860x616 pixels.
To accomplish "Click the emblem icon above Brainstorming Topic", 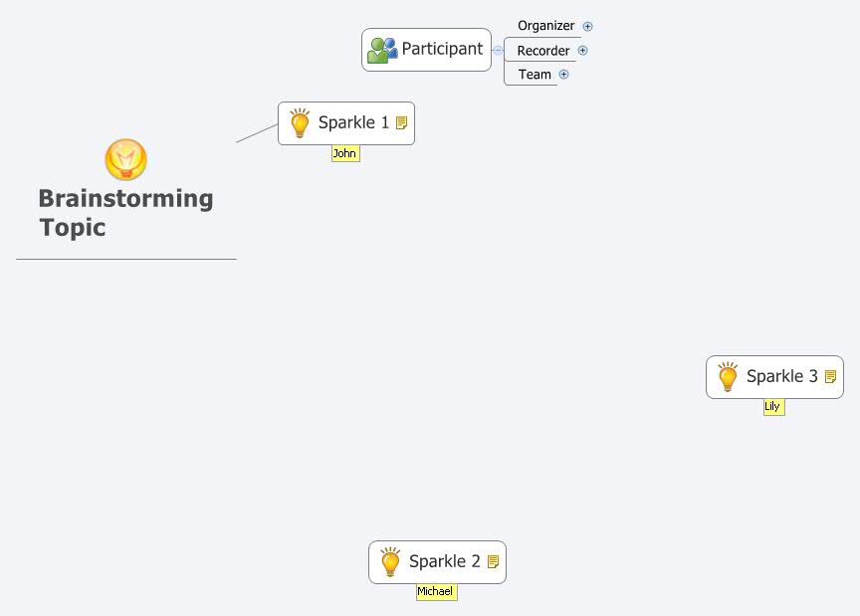I will pos(125,159).
